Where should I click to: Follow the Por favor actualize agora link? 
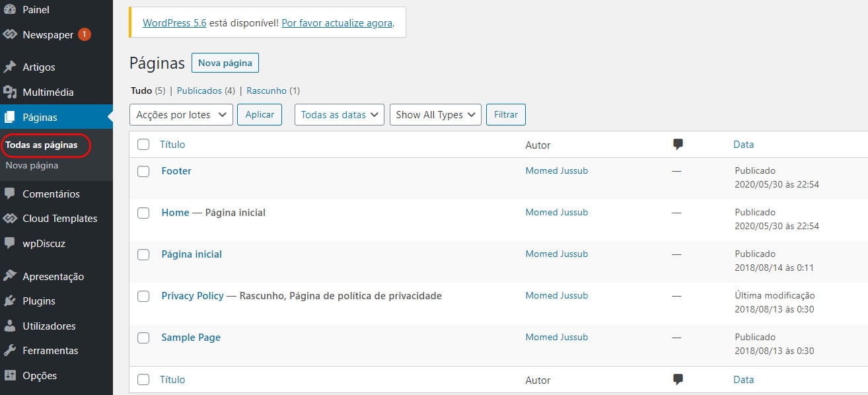338,22
